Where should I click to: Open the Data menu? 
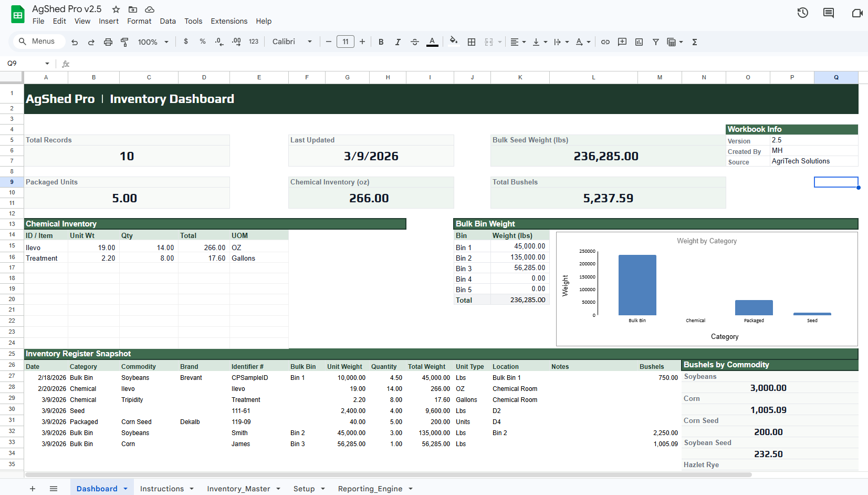pyautogui.click(x=168, y=21)
